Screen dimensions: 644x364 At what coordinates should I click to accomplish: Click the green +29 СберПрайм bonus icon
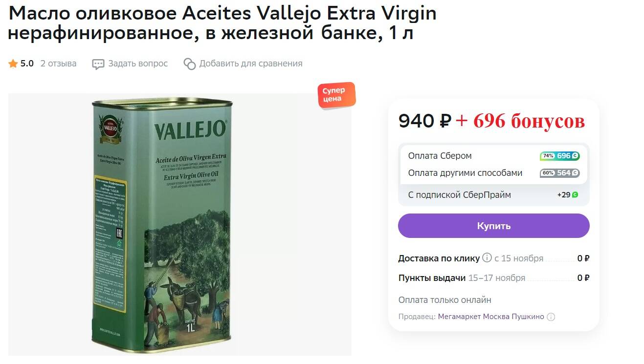click(x=575, y=194)
